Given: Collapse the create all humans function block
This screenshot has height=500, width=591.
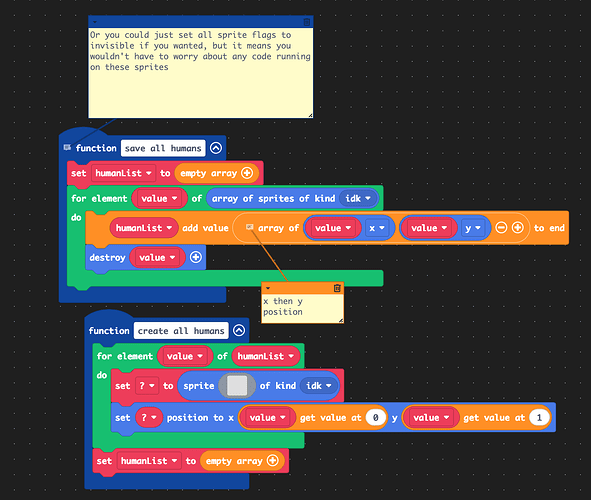Looking at the screenshot, I should click(239, 330).
